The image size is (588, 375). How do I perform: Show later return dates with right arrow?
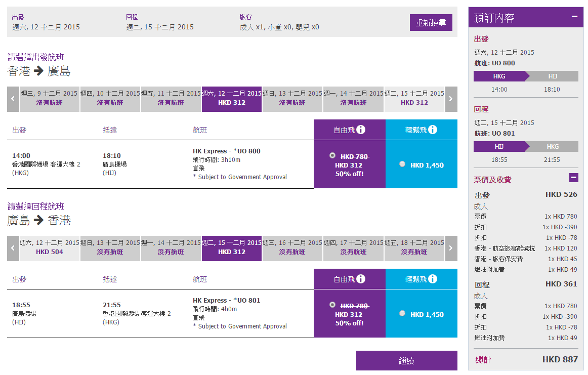pos(451,248)
